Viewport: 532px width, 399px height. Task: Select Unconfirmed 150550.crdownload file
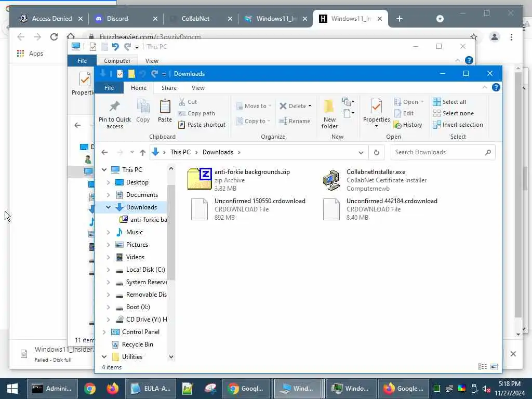point(247,209)
